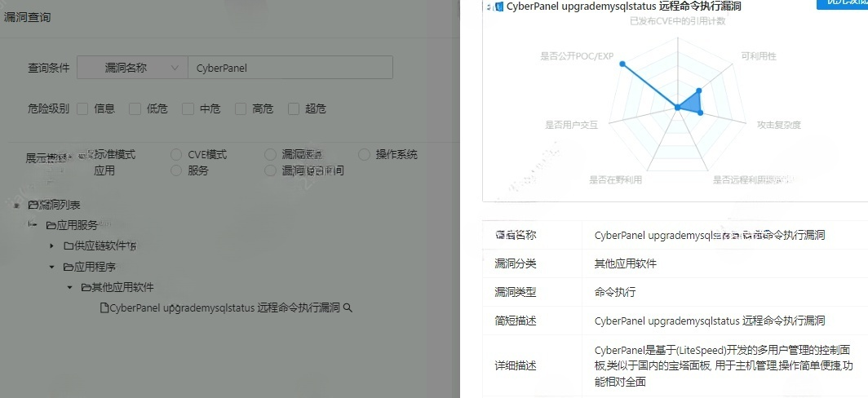Select the CVE模式 radio button
This screenshot has width=868, height=398.
(x=176, y=154)
